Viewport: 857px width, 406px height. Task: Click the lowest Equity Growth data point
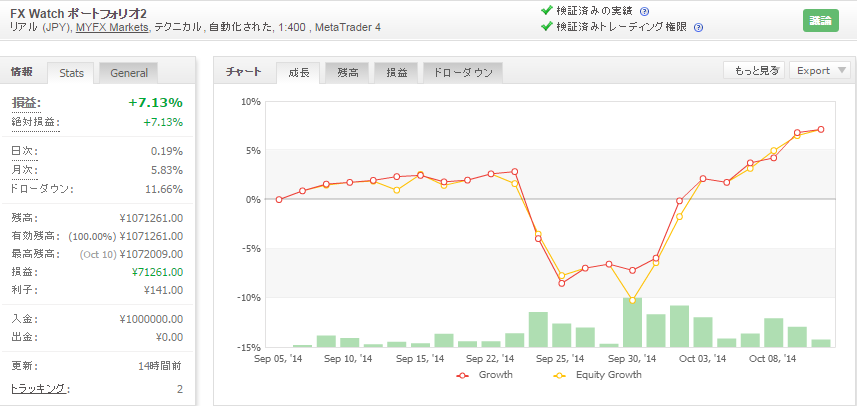[632, 300]
